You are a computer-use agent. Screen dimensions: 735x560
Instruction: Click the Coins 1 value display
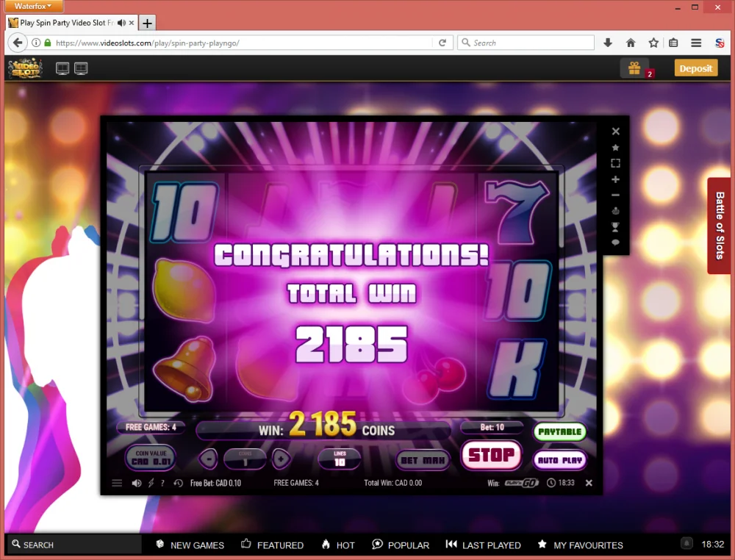coord(245,459)
